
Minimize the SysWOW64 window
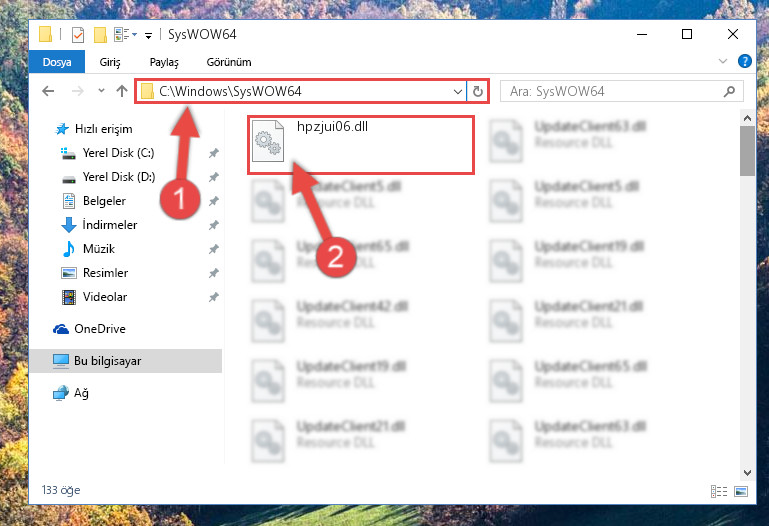[x=642, y=34]
